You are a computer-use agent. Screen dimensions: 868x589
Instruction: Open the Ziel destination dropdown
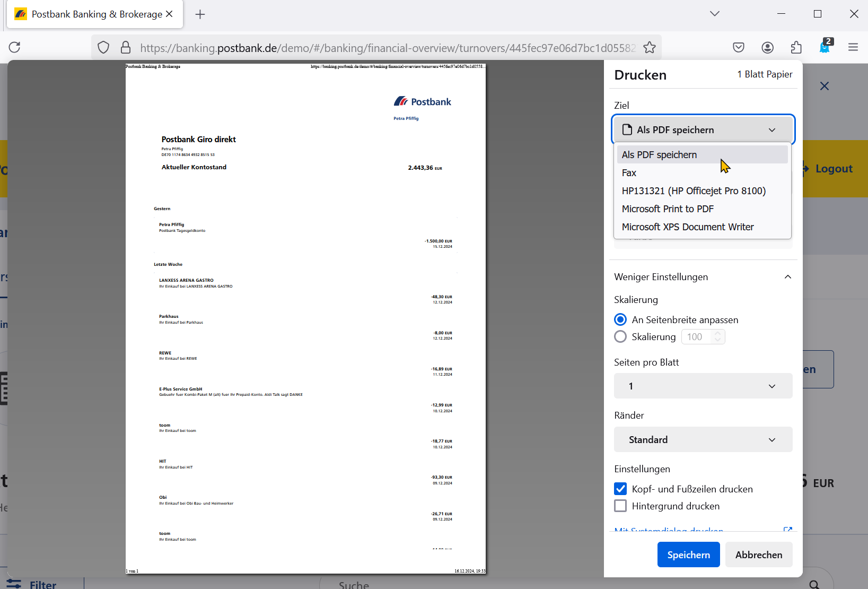pyautogui.click(x=703, y=129)
